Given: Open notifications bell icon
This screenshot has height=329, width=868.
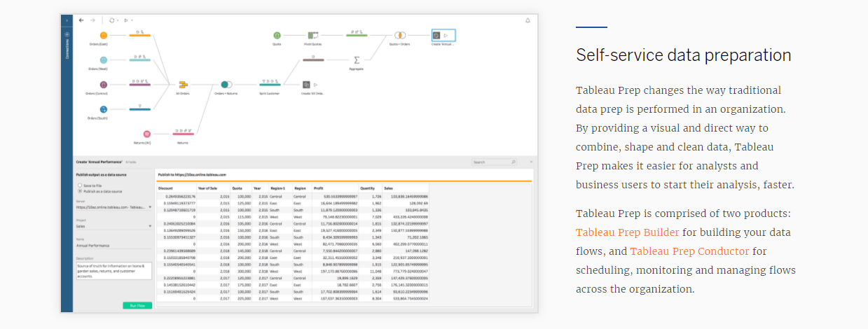Looking at the screenshot, I should 528,20.
